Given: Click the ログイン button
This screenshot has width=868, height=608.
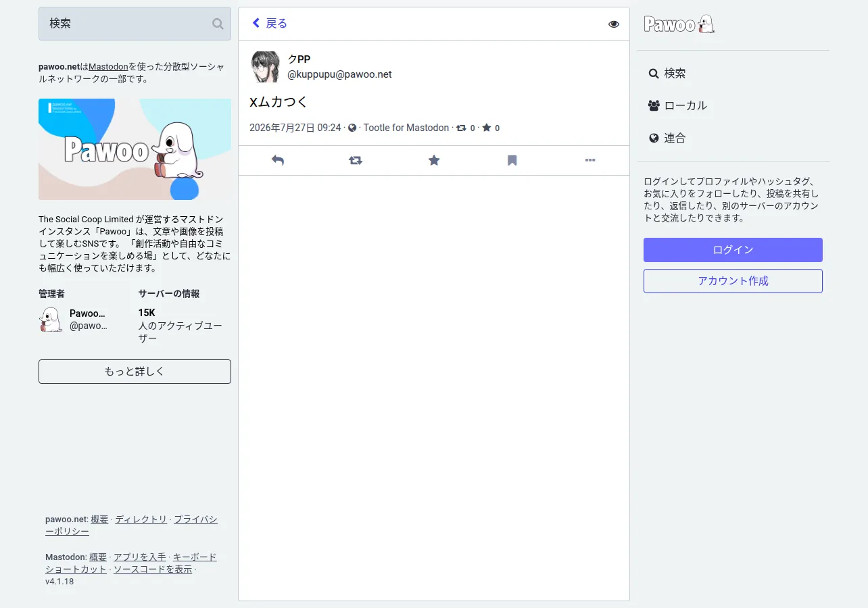Looking at the screenshot, I should (733, 250).
